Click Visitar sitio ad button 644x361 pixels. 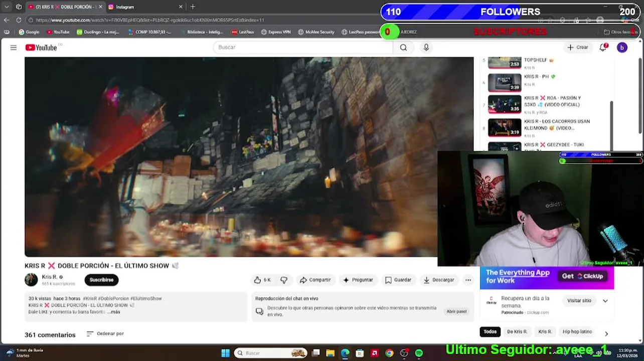[579, 300]
